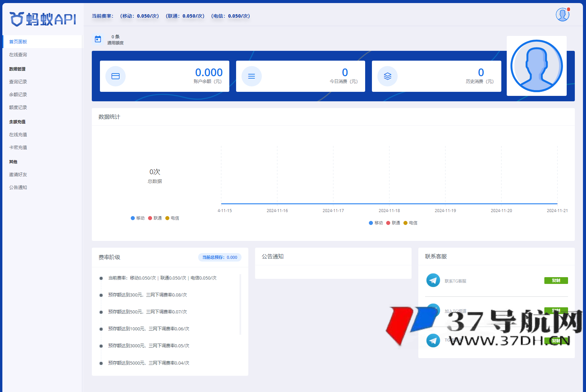The image size is (586, 392).
Task: Click the user avatar icon in header
Action: tap(562, 15)
